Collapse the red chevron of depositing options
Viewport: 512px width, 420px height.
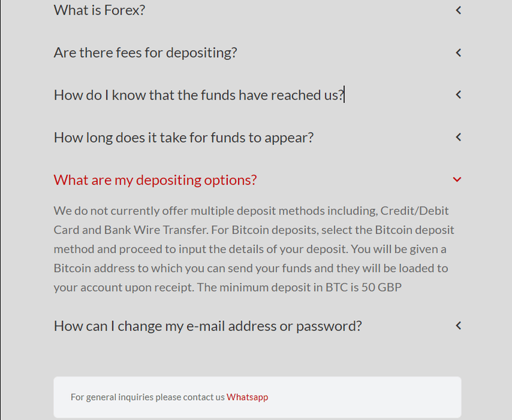(457, 180)
